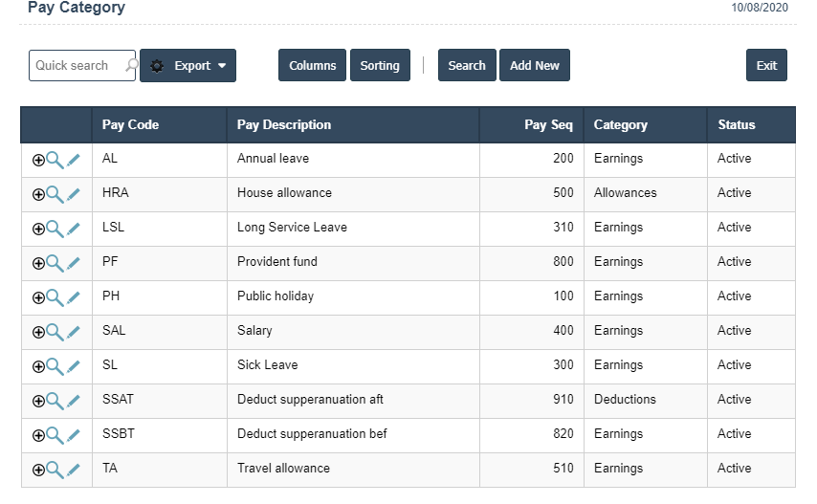Click the magnifier view icon for Public holiday
The image size is (817, 504).
pos(55,297)
